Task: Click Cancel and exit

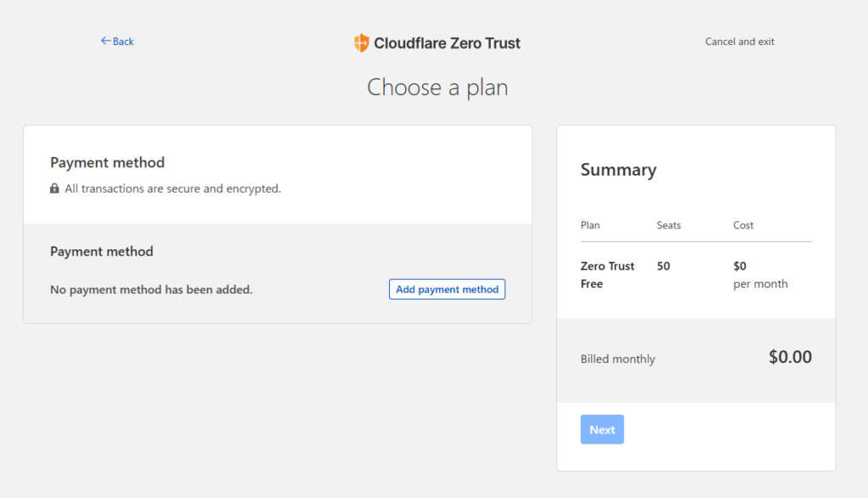Action: (x=739, y=41)
